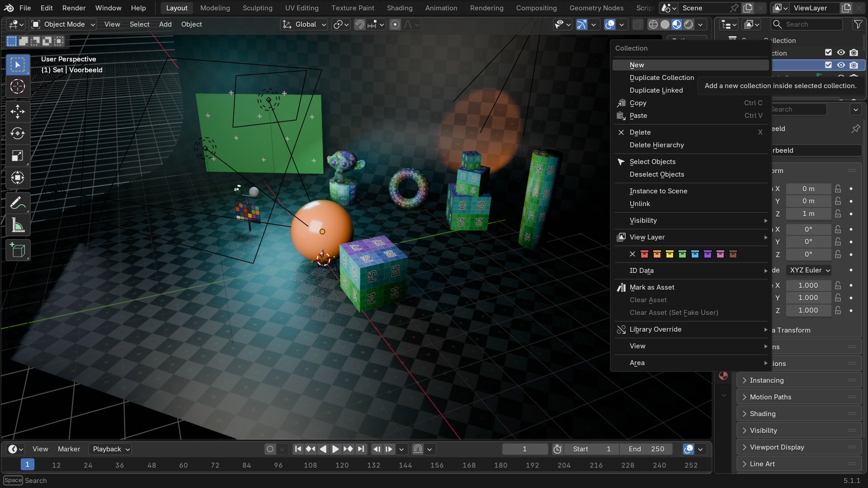The height and width of the screenshot is (488, 868).
Task: Switch to the Shading workspace tab
Action: point(400,8)
